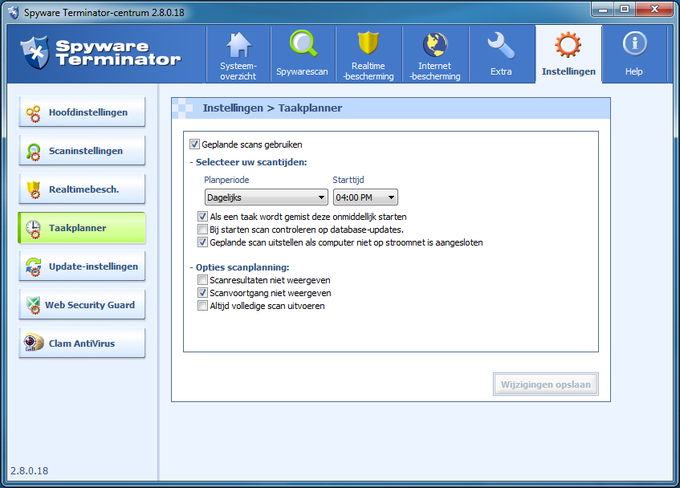Open the Realtime-bescherming shield icon

368,43
